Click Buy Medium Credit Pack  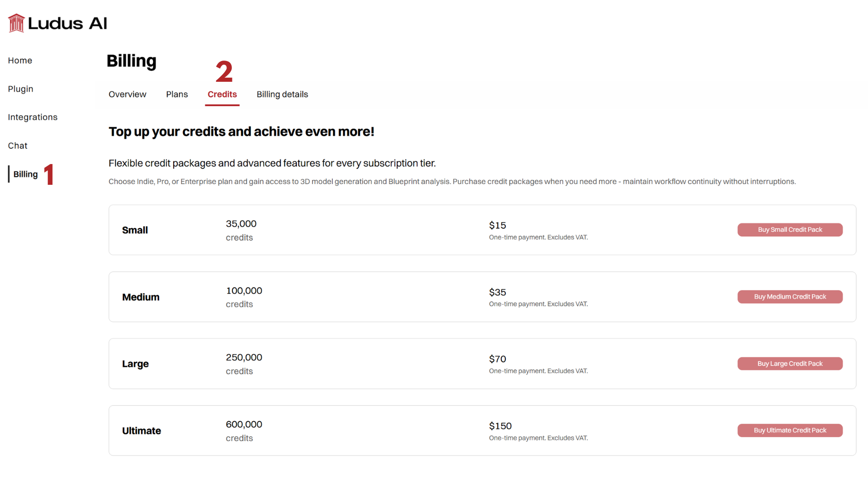click(x=790, y=296)
